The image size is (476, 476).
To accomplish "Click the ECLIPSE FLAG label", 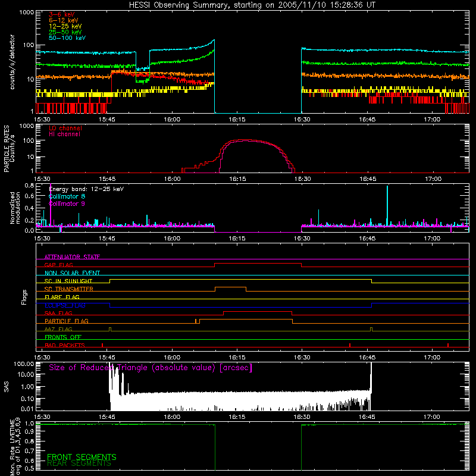I will [65, 305].
